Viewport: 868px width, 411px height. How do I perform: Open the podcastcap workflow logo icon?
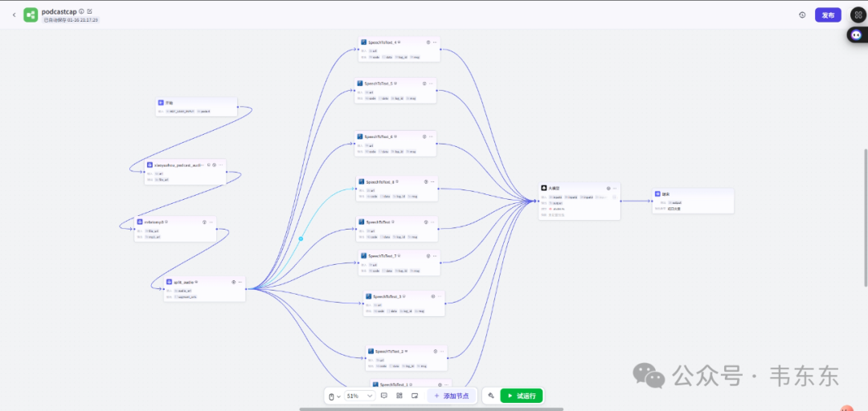point(31,15)
